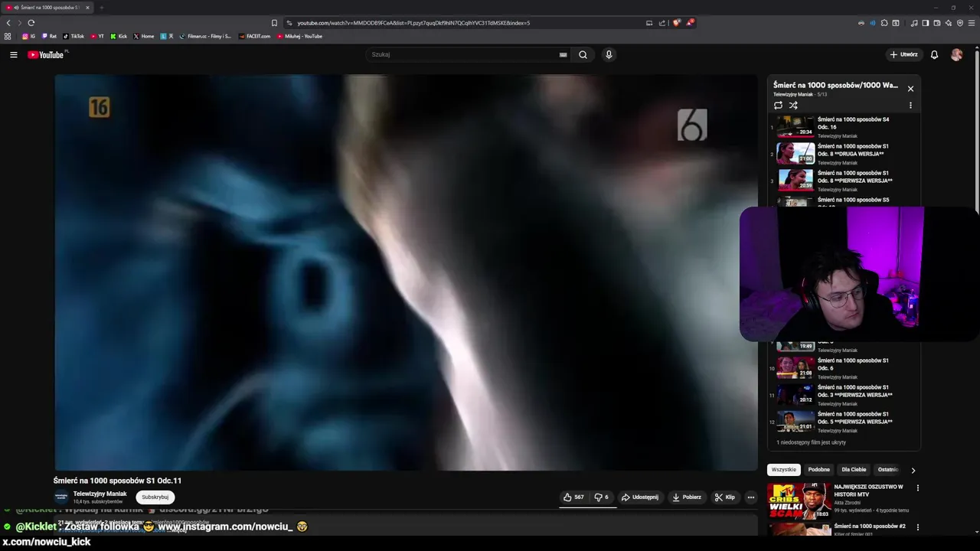Open Telewizyjny Maniak channel name link
The height and width of the screenshot is (551, 980).
point(100,494)
